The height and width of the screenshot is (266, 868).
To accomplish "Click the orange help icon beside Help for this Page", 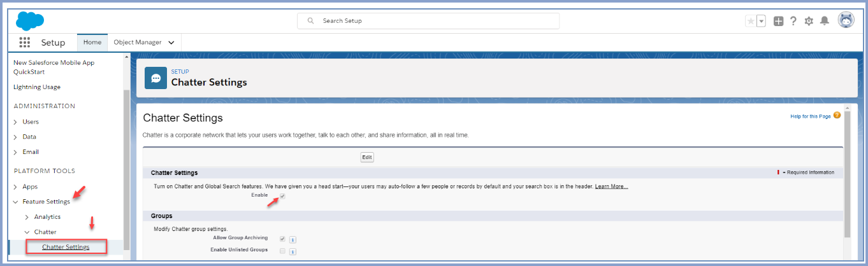I will tap(837, 115).
